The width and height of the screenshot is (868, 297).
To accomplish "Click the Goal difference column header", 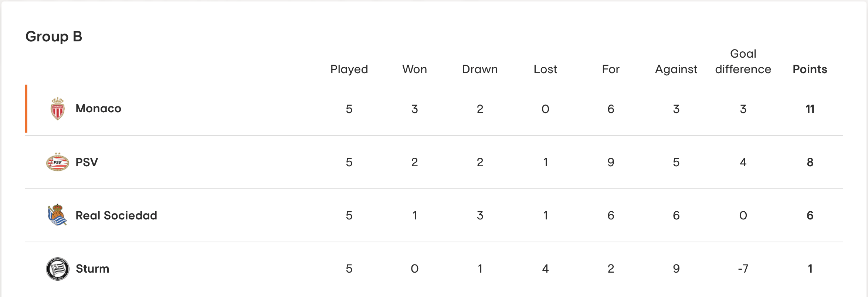I will [743, 62].
